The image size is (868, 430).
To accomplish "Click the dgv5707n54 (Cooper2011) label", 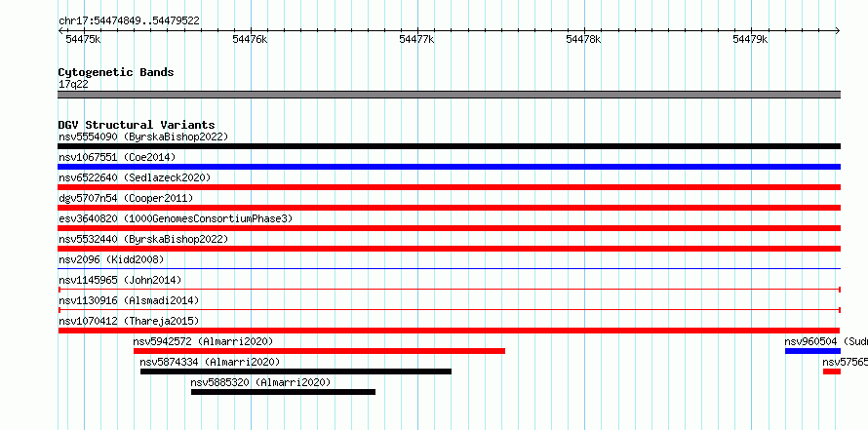I will point(126,198).
